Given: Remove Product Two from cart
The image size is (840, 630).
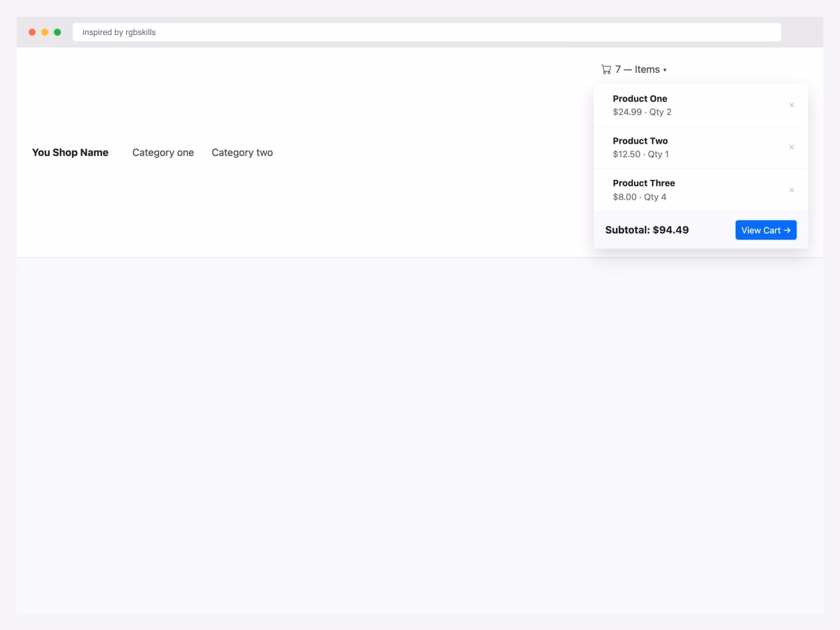Looking at the screenshot, I should (792, 147).
